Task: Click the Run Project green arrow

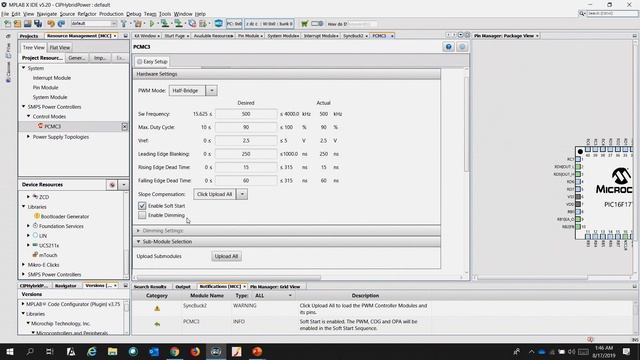Action: click(152, 24)
